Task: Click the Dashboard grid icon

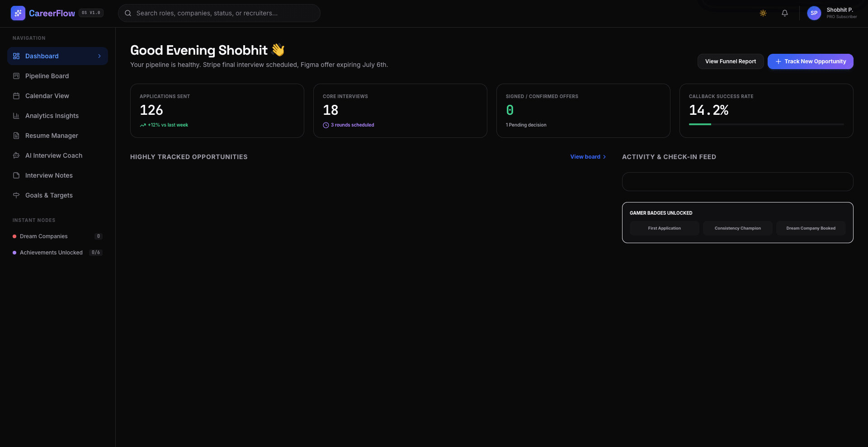Action: point(16,56)
